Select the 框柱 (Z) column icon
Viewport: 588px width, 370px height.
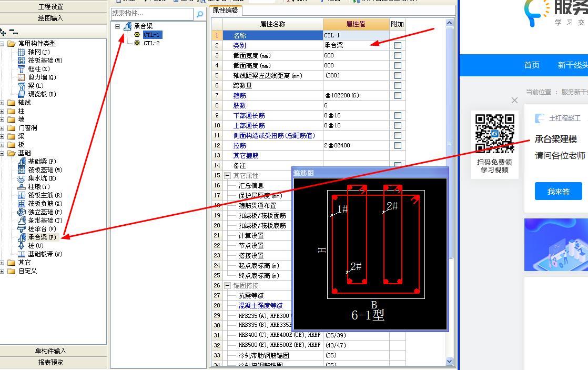(x=22, y=68)
